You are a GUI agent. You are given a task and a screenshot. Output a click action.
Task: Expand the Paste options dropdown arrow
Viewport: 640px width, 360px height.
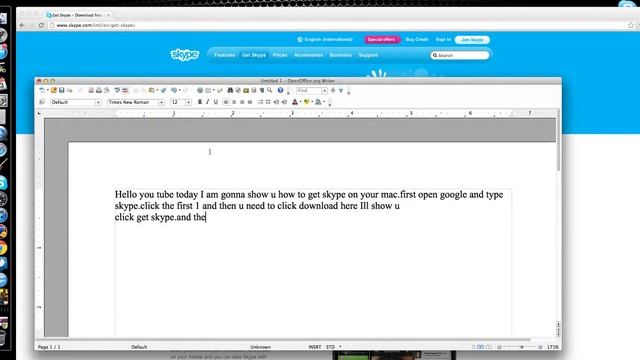tap(157, 90)
